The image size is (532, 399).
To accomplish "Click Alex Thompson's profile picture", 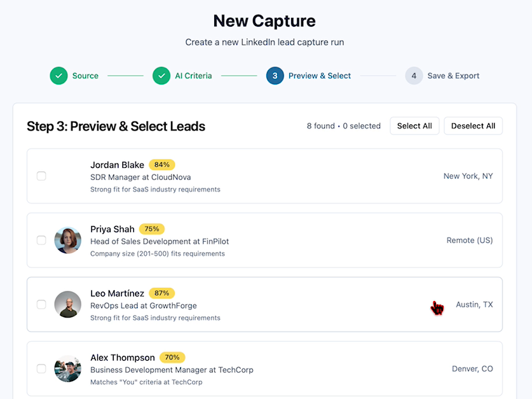I will (68, 369).
